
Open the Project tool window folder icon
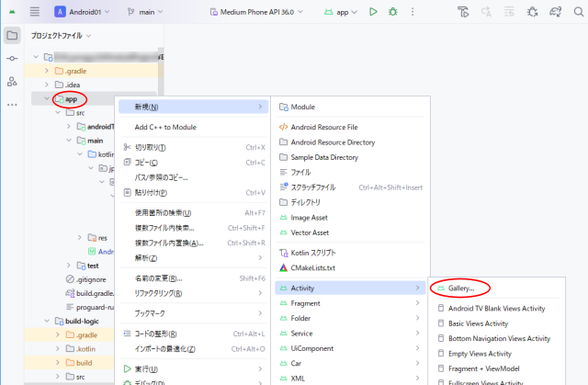point(12,36)
